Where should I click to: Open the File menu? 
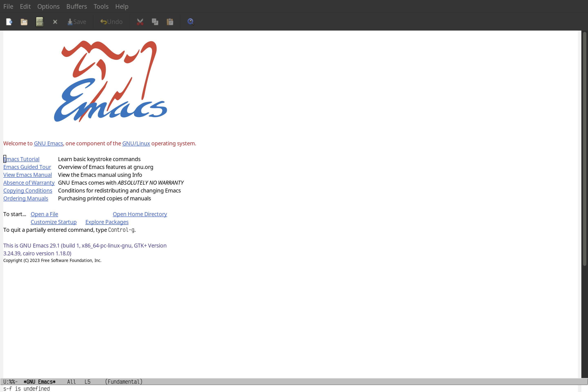8,6
